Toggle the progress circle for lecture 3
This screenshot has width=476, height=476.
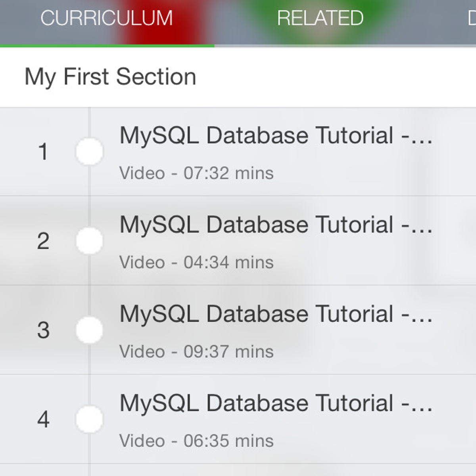coord(89,330)
